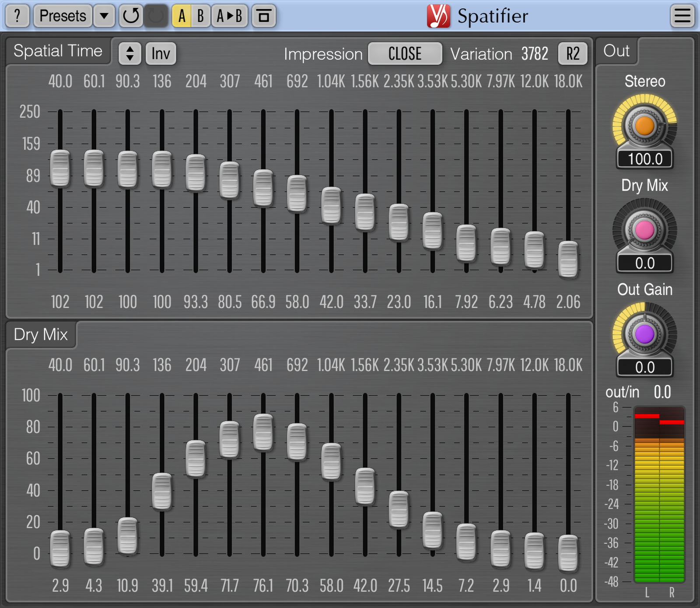Click the undo arrow icon

(x=130, y=16)
